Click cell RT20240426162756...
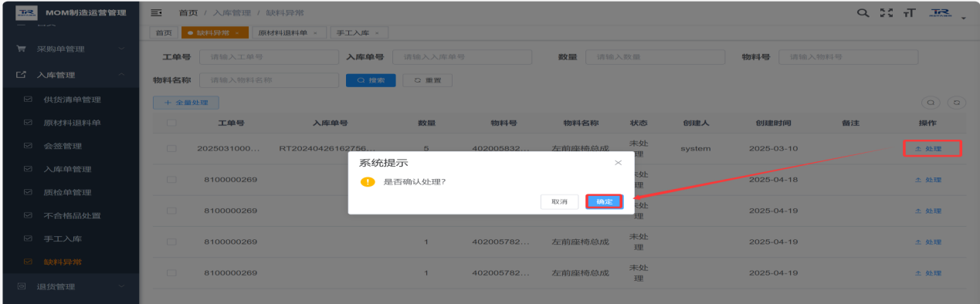 (327, 148)
